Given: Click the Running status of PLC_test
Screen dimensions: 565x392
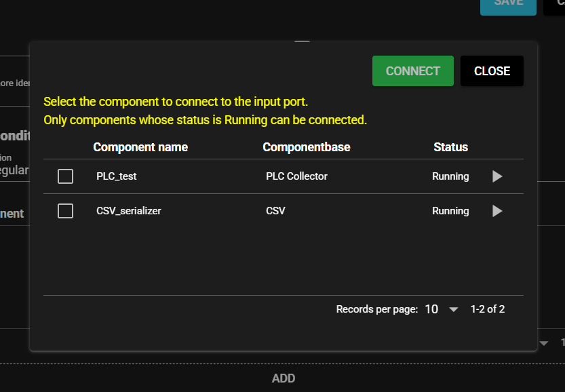Looking at the screenshot, I should (x=450, y=176).
